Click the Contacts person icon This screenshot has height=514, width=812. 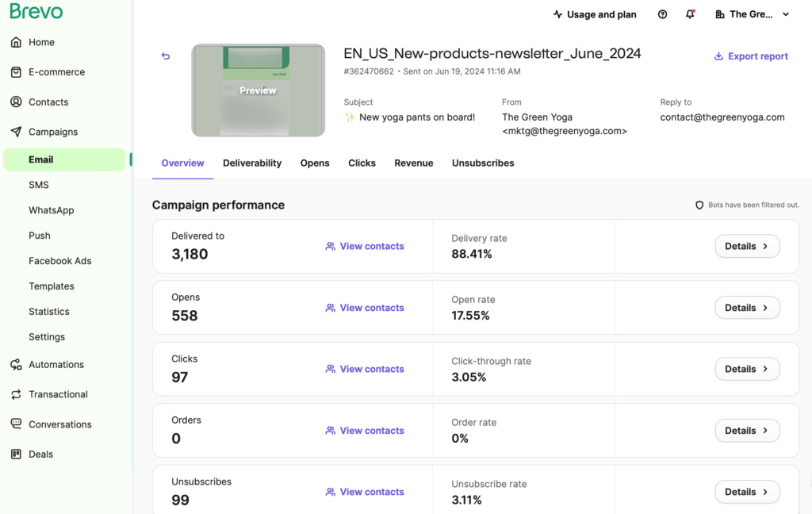16,102
